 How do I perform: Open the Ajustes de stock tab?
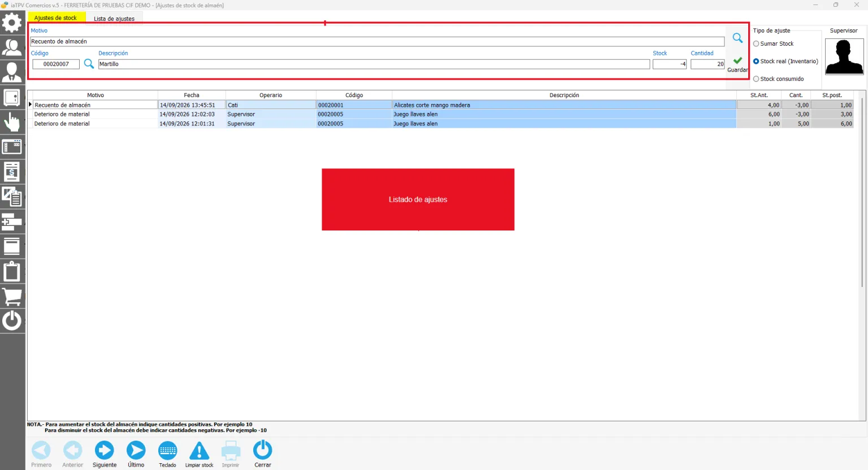pos(55,18)
